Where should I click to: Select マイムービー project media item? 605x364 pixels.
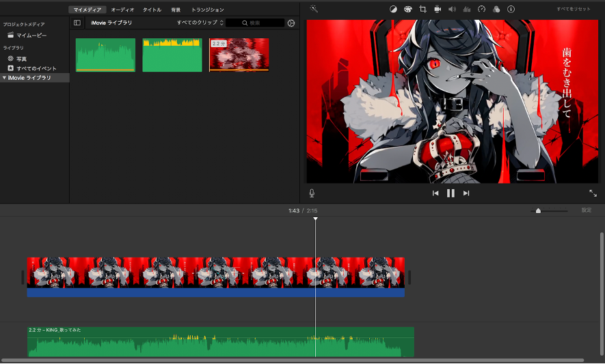(27, 35)
